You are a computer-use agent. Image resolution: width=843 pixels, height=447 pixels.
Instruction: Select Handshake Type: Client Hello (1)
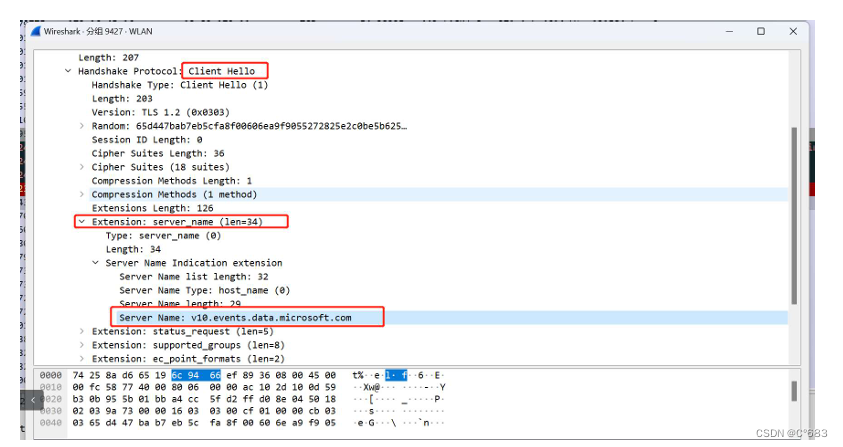click(180, 85)
